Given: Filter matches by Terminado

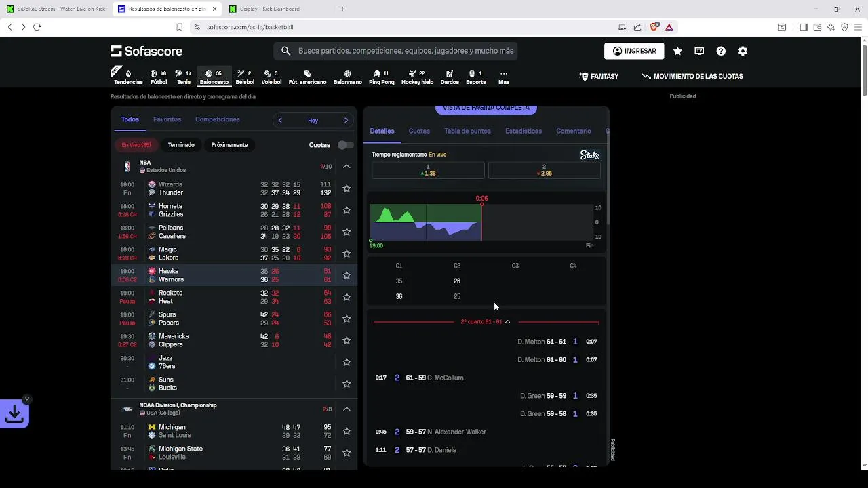Looking at the screenshot, I should [x=181, y=145].
